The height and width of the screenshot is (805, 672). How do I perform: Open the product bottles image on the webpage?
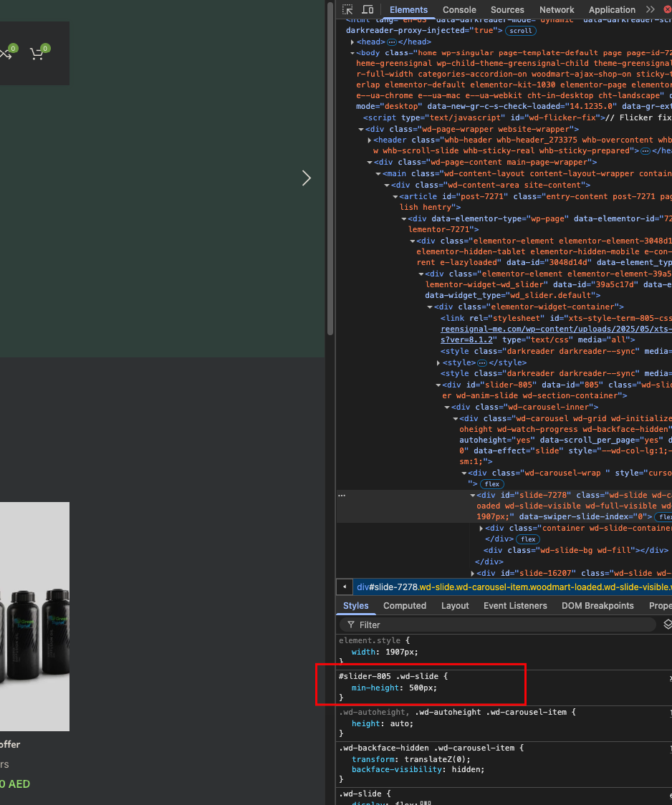pyautogui.click(x=34, y=617)
